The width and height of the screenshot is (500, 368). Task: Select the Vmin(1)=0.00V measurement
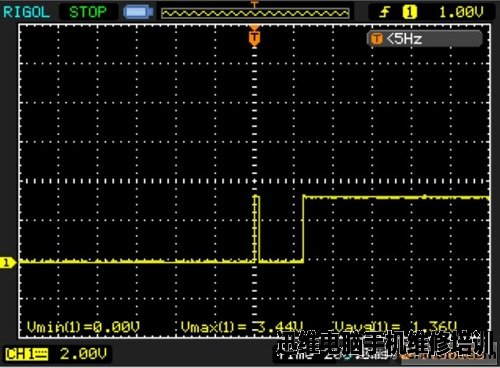coord(83,327)
